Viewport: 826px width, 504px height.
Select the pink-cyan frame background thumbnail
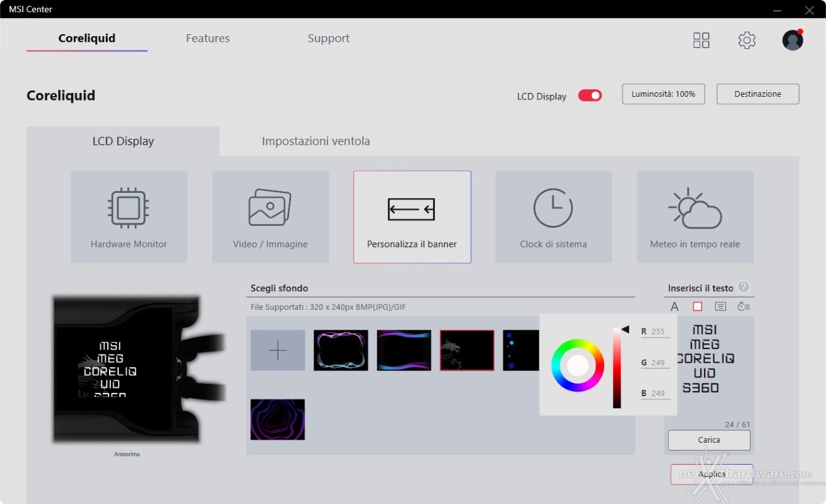tap(341, 350)
